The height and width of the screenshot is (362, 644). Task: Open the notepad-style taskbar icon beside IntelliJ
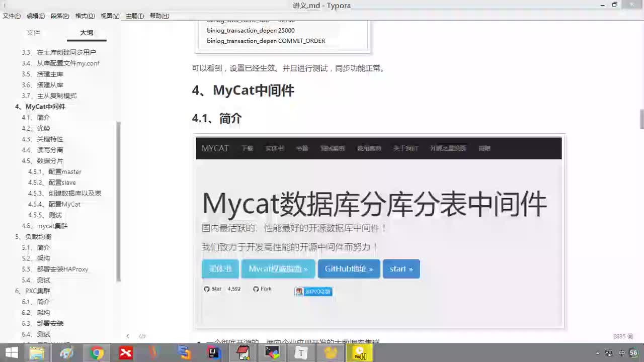click(x=243, y=353)
